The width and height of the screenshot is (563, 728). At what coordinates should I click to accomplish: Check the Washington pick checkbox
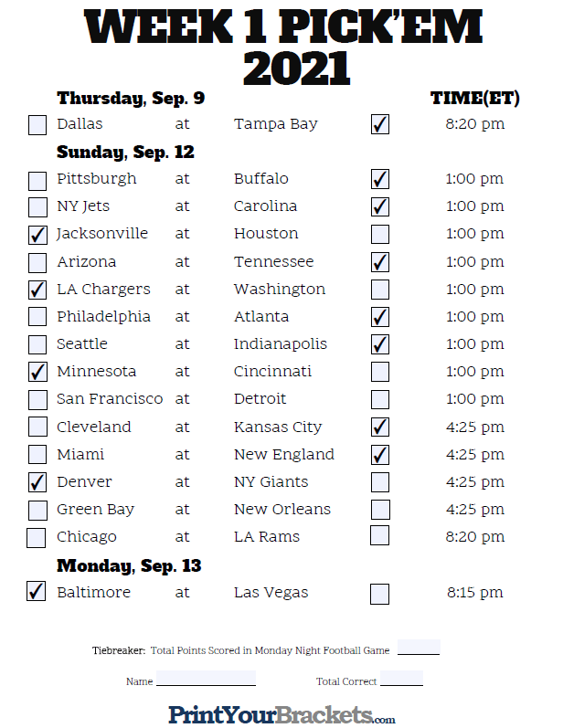click(x=380, y=290)
